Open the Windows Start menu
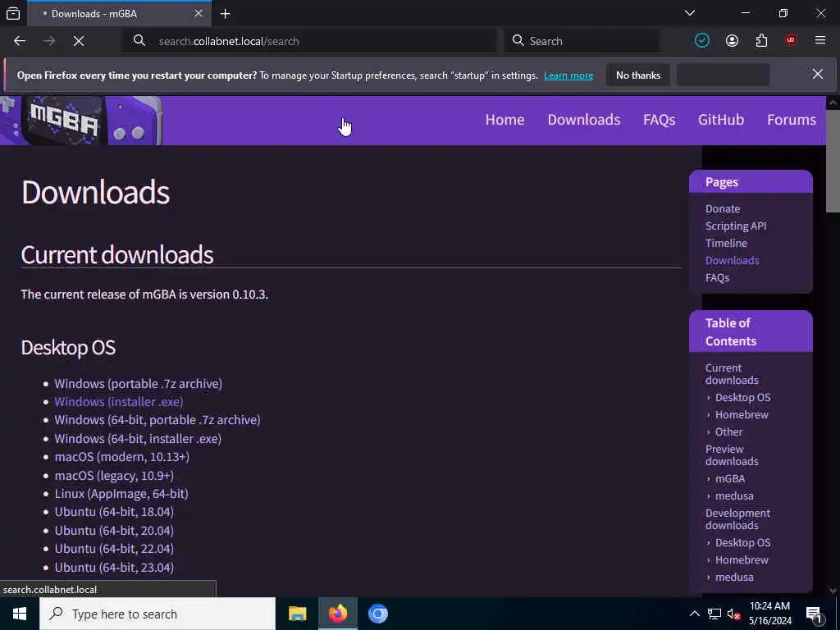The image size is (840, 630). [20, 614]
